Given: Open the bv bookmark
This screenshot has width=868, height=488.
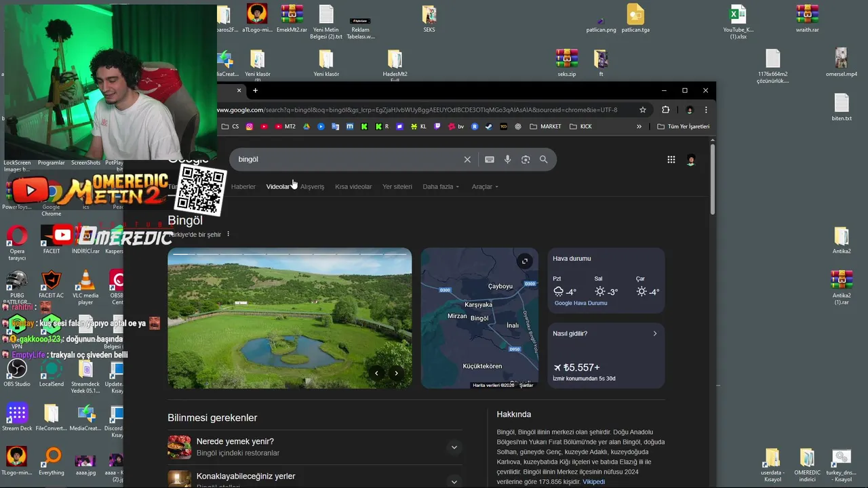Looking at the screenshot, I should click(x=457, y=126).
